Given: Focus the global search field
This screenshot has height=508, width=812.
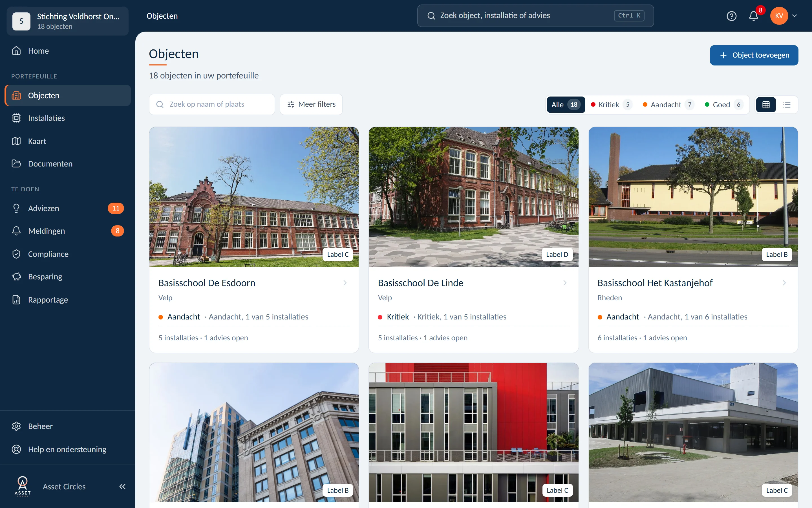Looking at the screenshot, I should tap(535, 16).
